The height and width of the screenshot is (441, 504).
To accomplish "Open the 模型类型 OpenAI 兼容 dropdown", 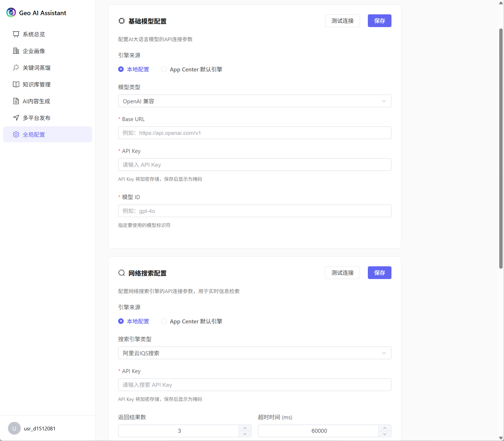I will (x=255, y=101).
